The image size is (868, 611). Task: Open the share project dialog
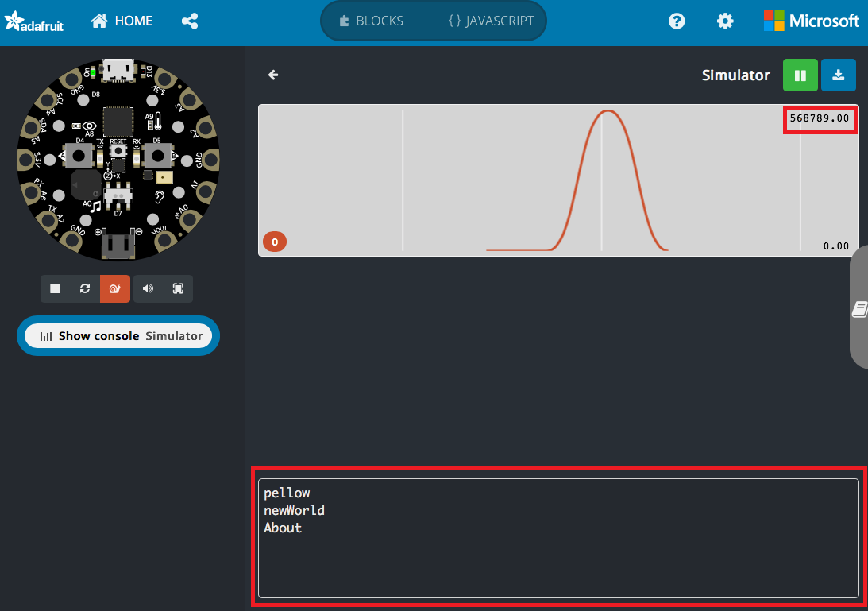(x=190, y=21)
